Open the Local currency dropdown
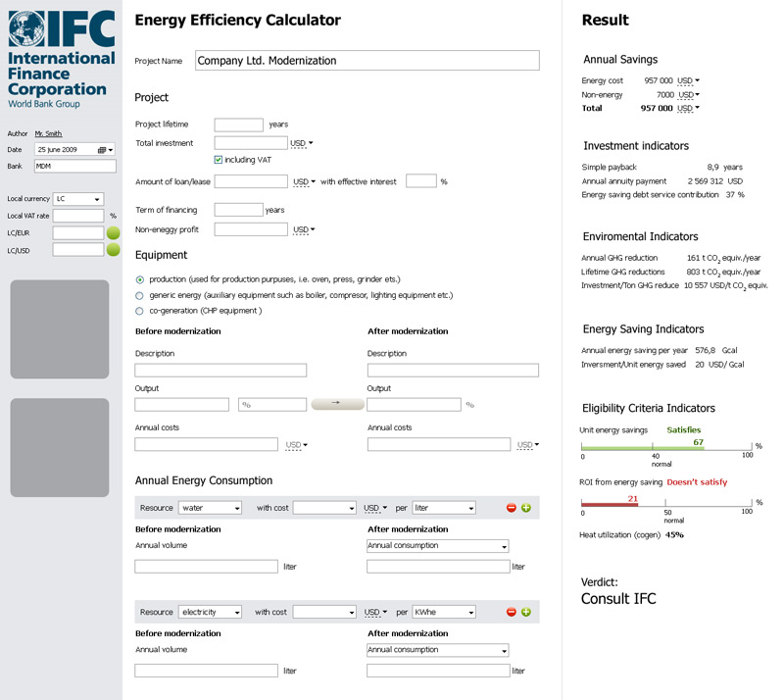784x700 pixels. point(78,199)
